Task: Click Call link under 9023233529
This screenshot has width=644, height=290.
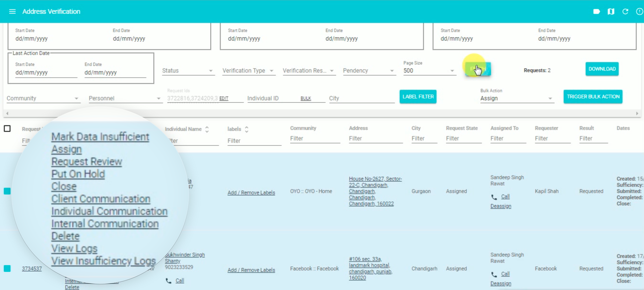Action: (180, 280)
